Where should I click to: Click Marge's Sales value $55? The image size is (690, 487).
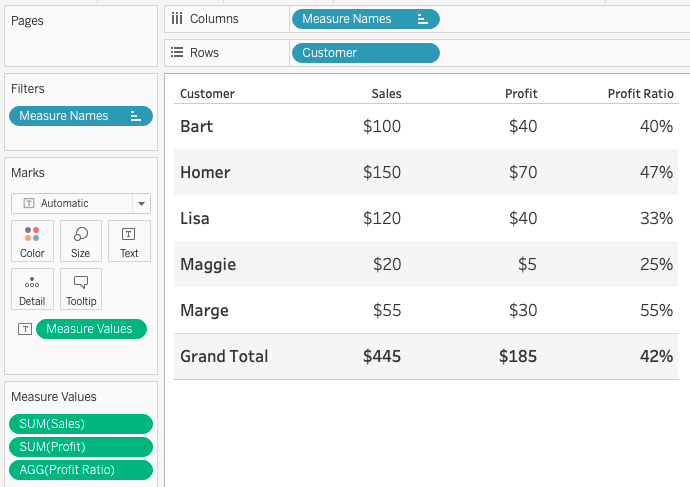coord(386,310)
